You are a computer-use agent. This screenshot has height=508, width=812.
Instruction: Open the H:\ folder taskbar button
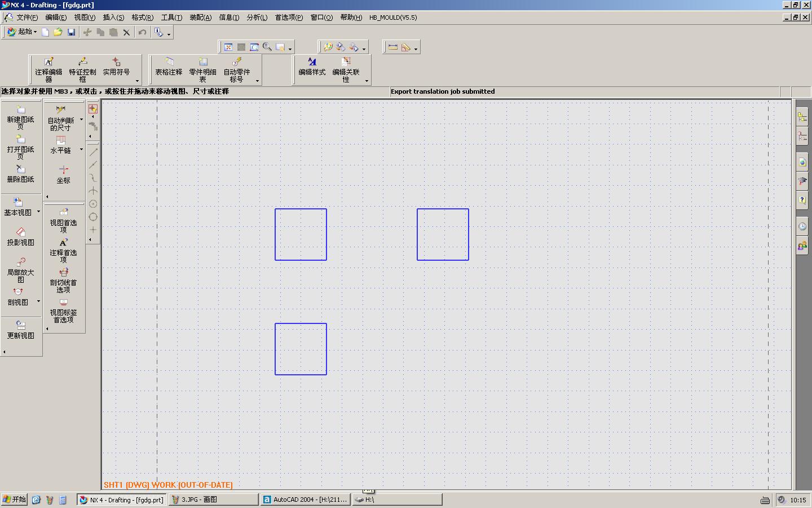(x=397, y=500)
